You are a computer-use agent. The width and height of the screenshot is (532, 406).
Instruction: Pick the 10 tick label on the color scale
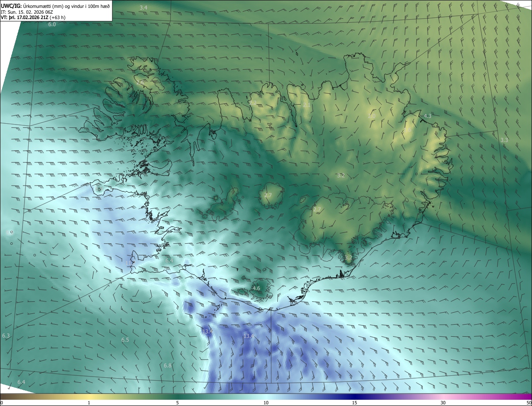[x=266, y=403]
